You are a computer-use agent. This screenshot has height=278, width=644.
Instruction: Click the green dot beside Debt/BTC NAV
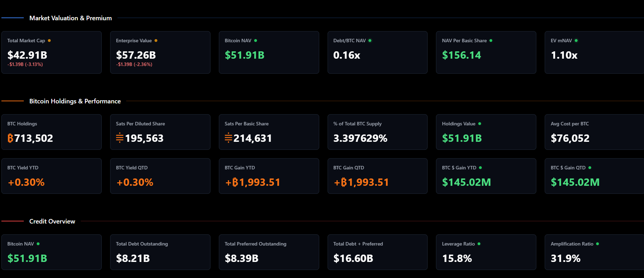tap(370, 41)
